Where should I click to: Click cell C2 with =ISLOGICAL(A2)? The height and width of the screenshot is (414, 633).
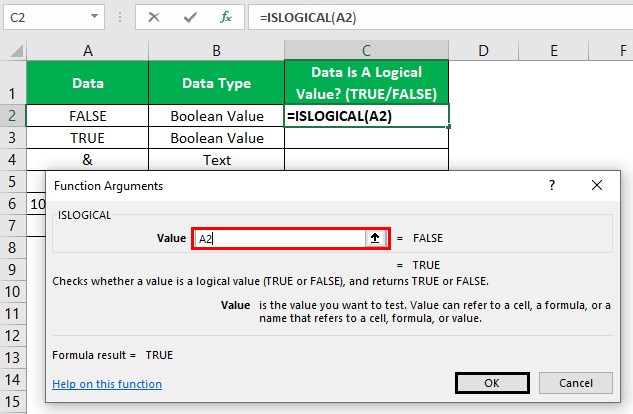(366, 116)
